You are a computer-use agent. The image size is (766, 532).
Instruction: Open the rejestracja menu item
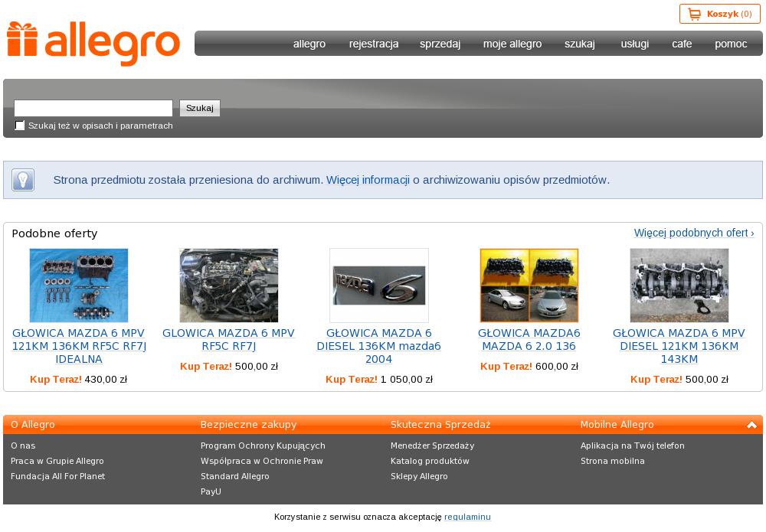(373, 44)
